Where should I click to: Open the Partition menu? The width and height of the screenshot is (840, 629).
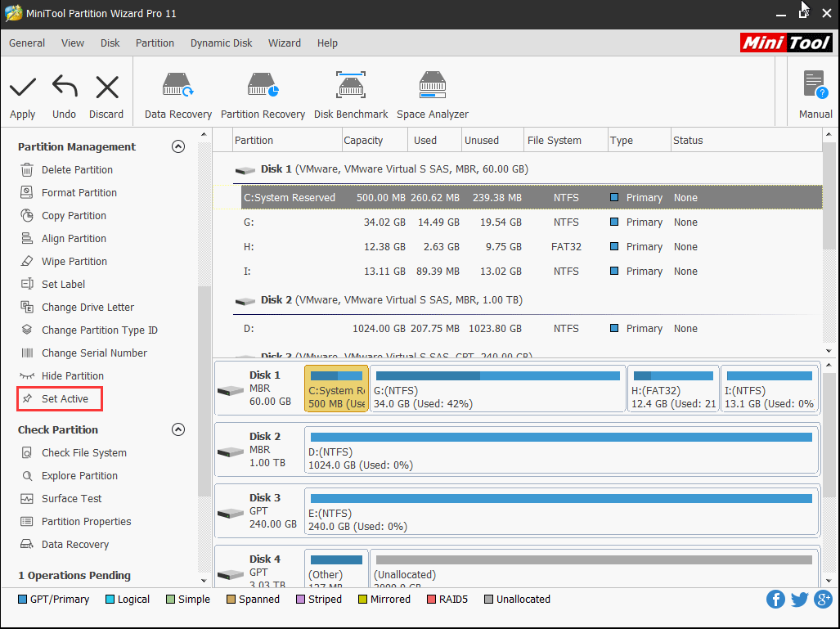pyautogui.click(x=155, y=43)
